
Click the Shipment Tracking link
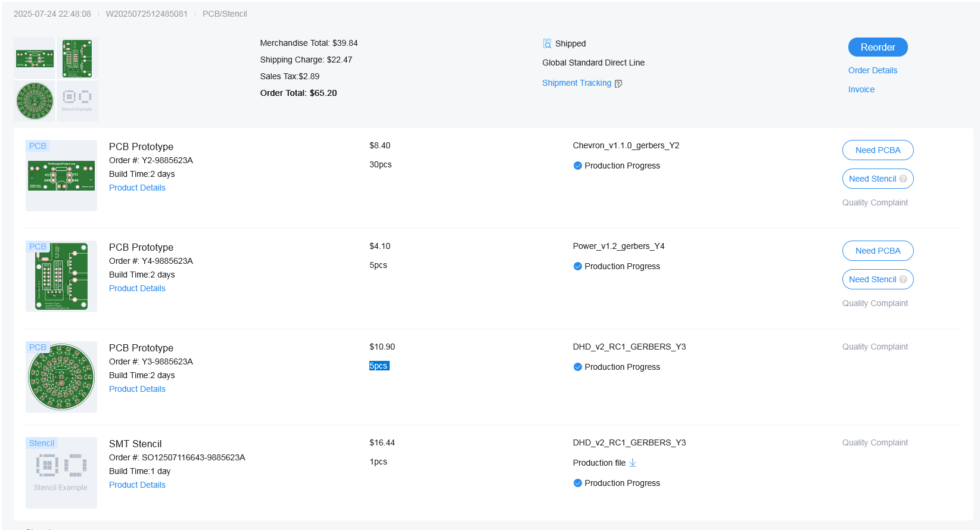[576, 83]
